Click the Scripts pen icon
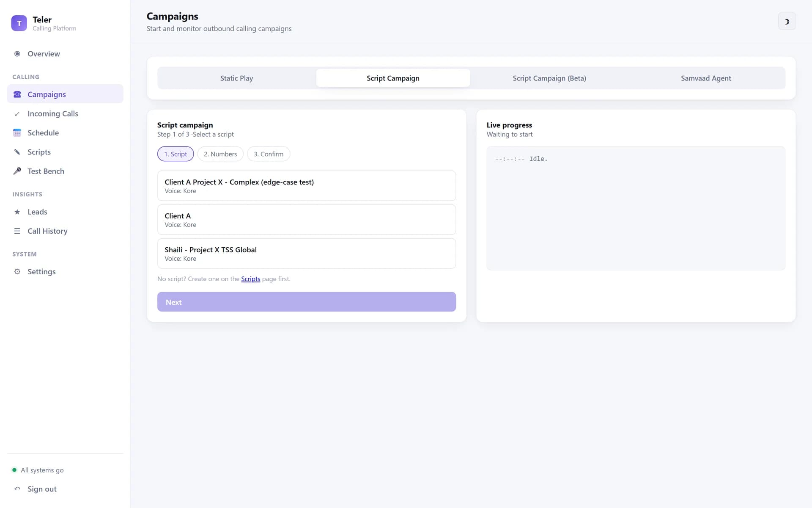Image resolution: width=812 pixels, height=508 pixels. pos(17,152)
